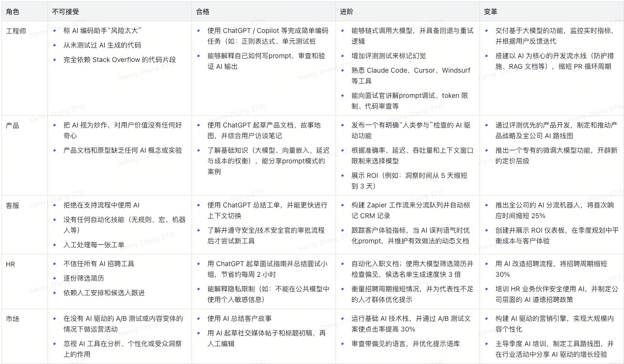
Task: Click text 从未测试过 AI 生成的代码
Action: click(102, 45)
